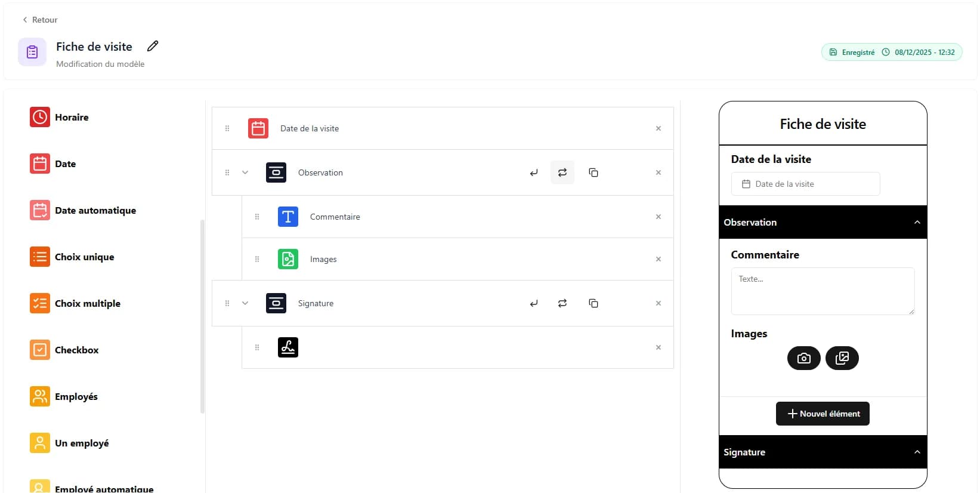Open the gallery picker button under Images
Image resolution: width=980 pixels, height=493 pixels.
pyautogui.click(x=842, y=358)
